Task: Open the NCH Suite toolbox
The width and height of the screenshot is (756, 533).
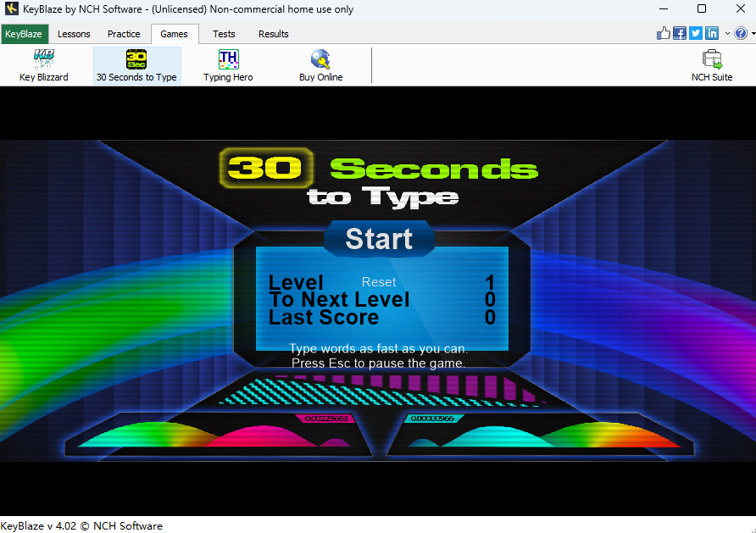Action: pos(712,66)
